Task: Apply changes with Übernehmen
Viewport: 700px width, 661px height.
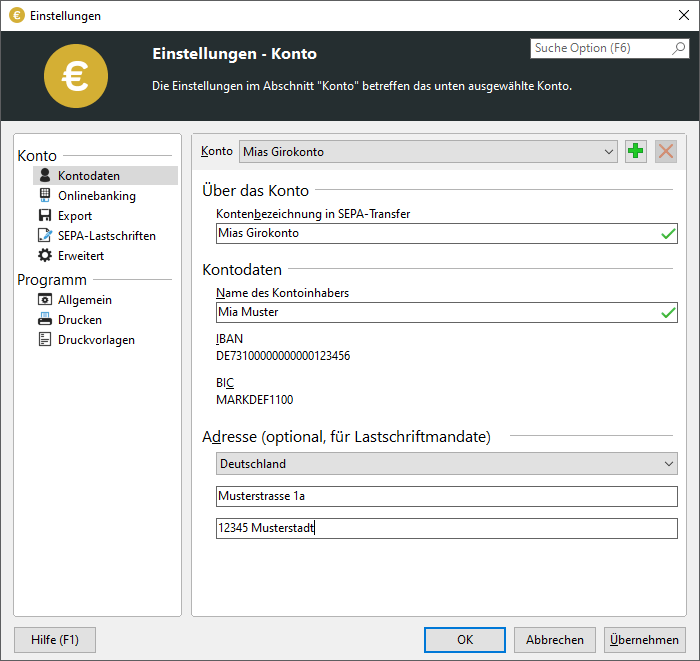Action: pos(644,640)
